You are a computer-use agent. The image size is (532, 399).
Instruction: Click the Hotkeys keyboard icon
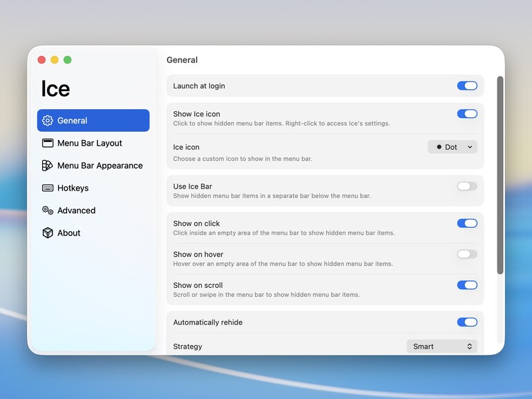pyautogui.click(x=48, y=188)
